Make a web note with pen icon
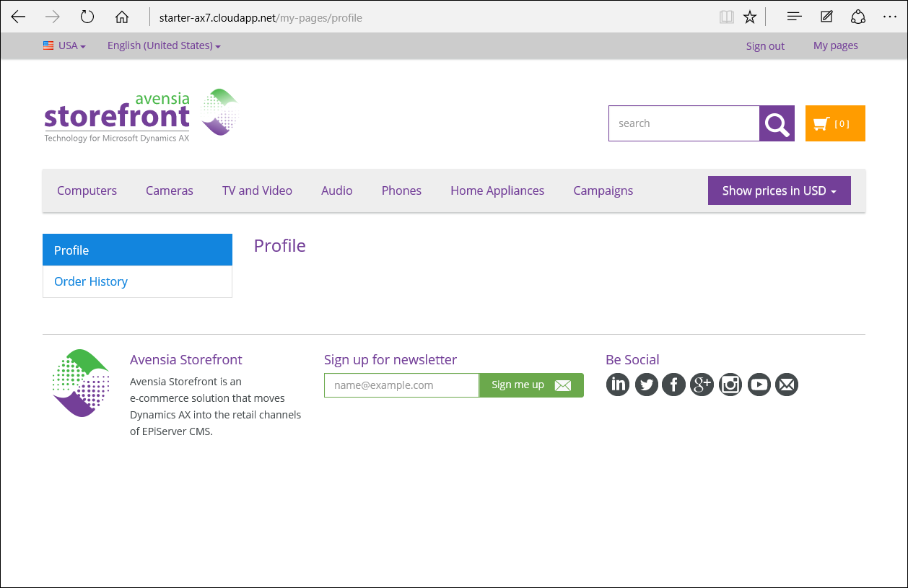The width and height of the screenshot is (908, 588). click(x=826, y=17)
